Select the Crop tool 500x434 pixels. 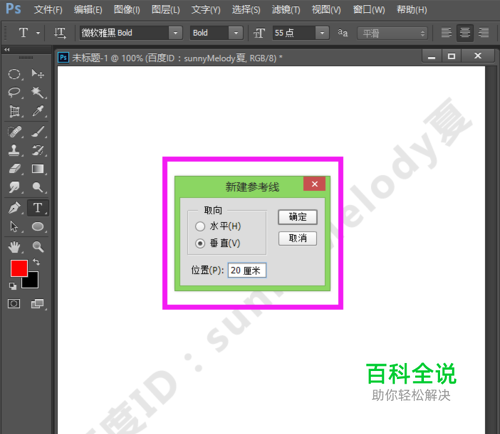(x=14, y=111)
